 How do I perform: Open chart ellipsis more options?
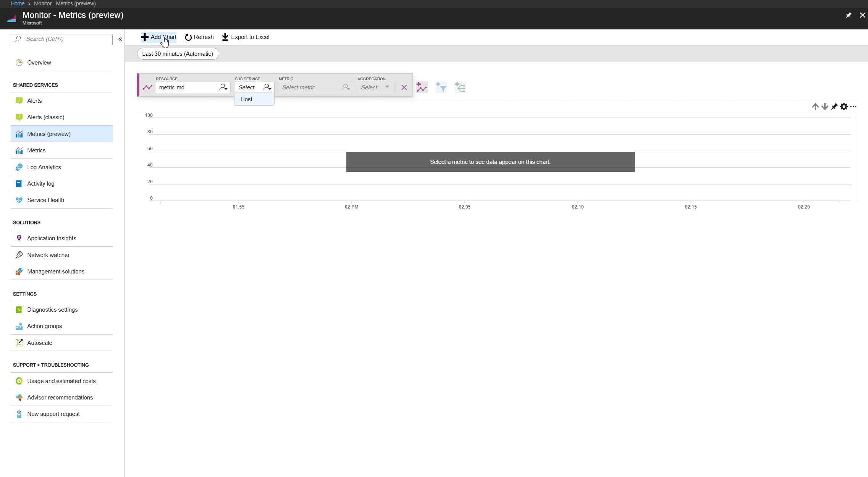[x=853, y=107]
